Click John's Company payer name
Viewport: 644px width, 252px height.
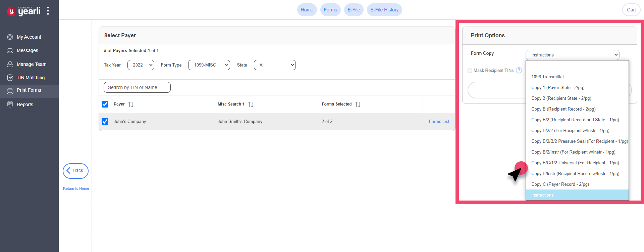[130, 122]
